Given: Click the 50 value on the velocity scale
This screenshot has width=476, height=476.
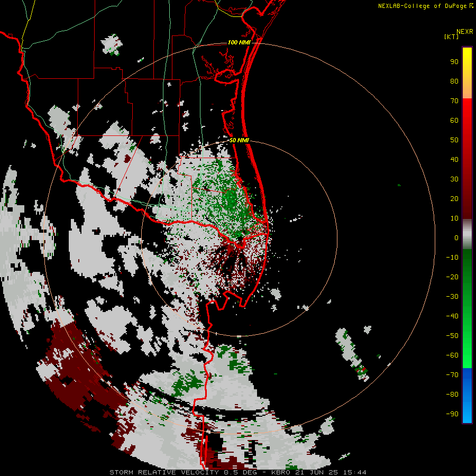Looking at the screenshot, I should coord(454,140).
